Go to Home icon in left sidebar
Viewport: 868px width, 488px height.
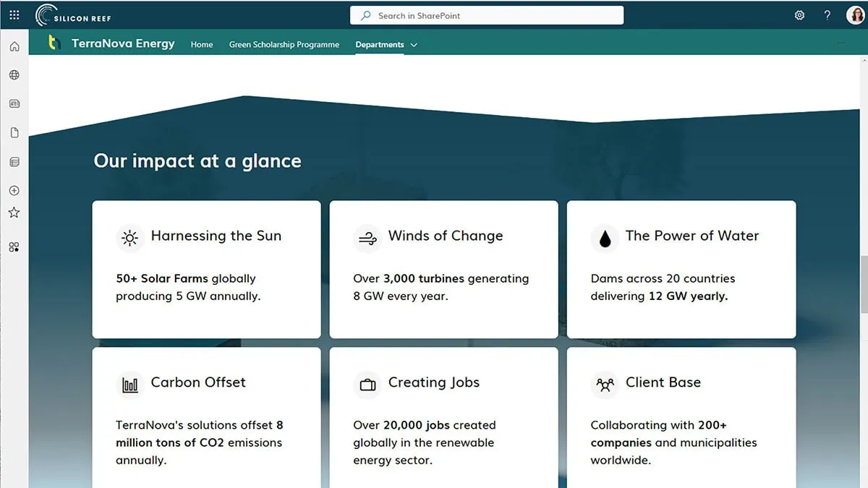[14, 47]
